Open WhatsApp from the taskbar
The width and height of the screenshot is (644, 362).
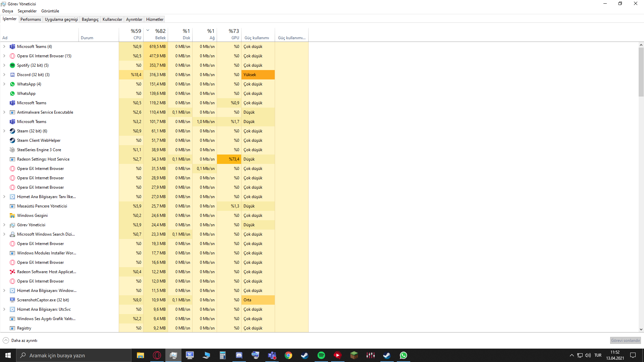403,355
